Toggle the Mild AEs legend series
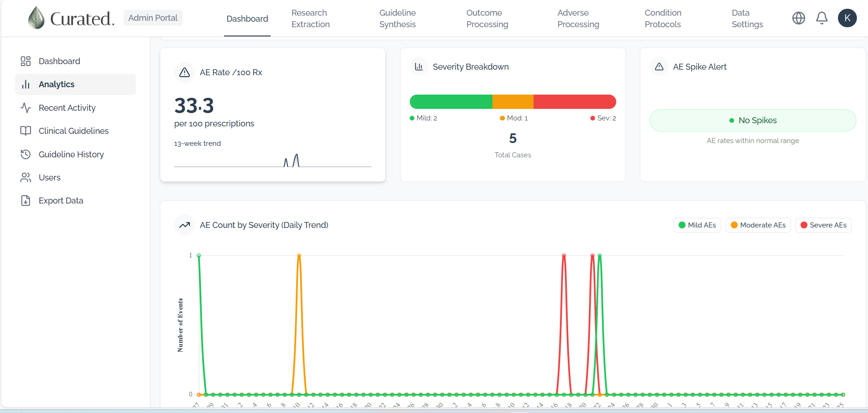Screen dimensions: 868x413 pyautogui.click(x=697, y=225)
